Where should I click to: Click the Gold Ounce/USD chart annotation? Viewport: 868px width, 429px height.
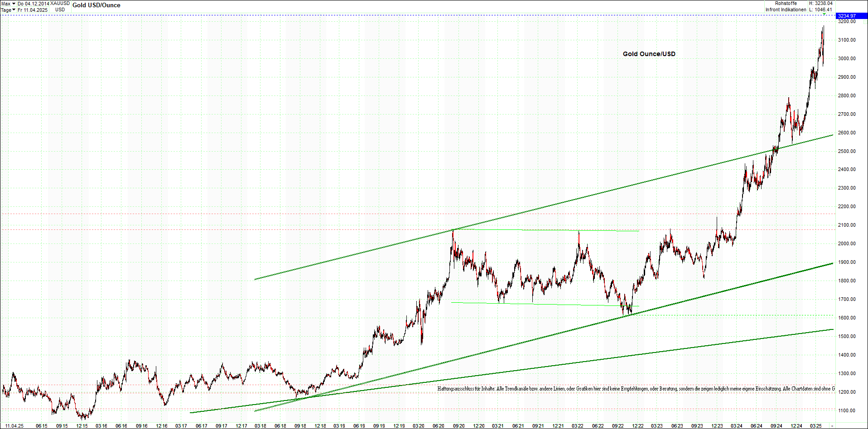pos(649,54)
